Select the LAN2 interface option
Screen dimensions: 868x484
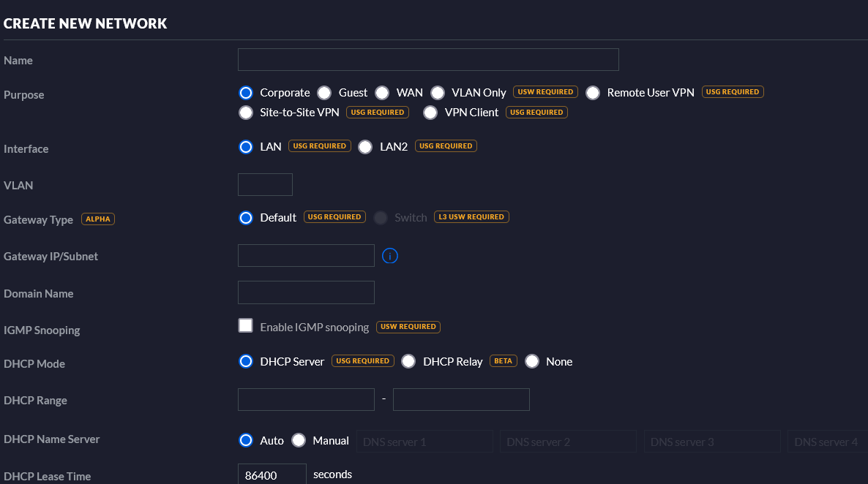[365, 147]
